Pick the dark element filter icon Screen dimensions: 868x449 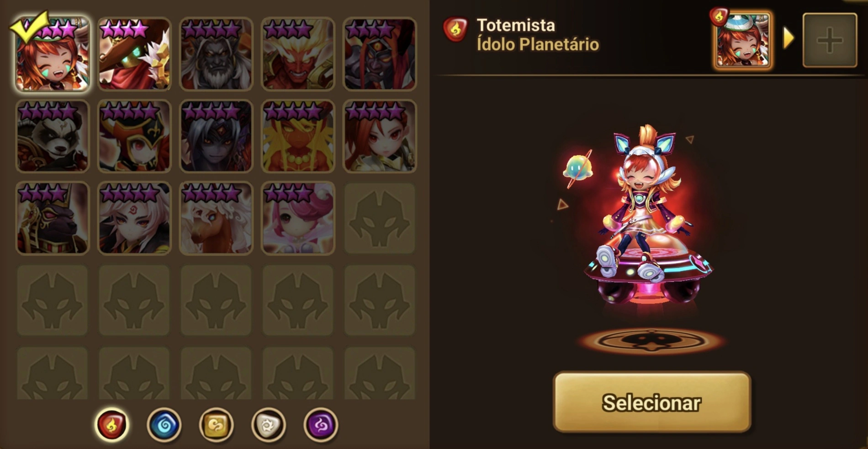tap(321, 425)
